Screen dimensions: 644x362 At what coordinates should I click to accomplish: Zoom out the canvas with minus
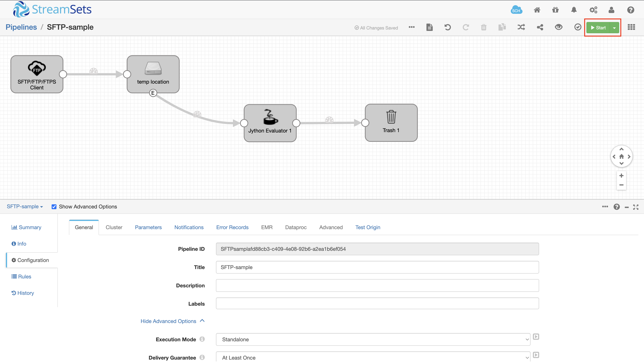click(x=621, y=185)
